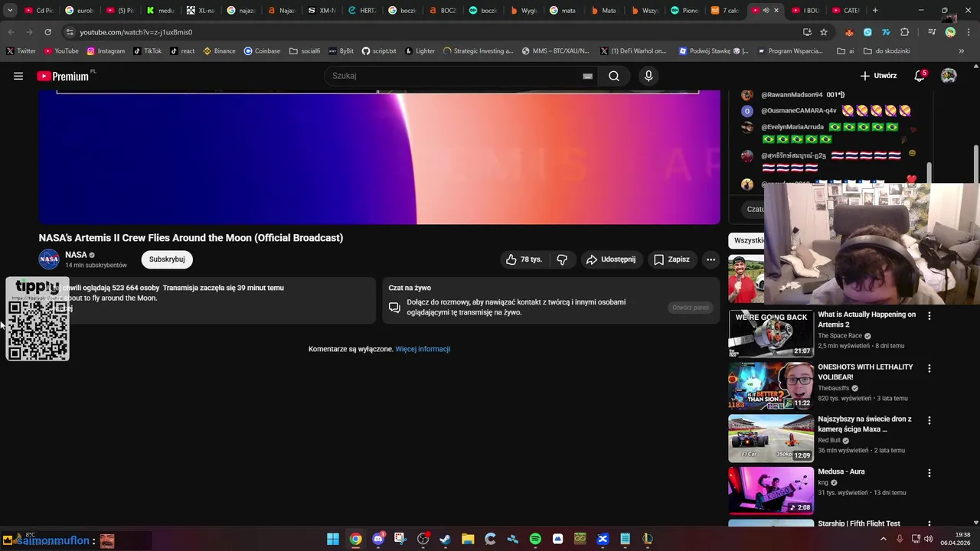Screen dimensions: 980x551
Task: Switch to the '7 calc' browser tab
Action: pos(725,10)
